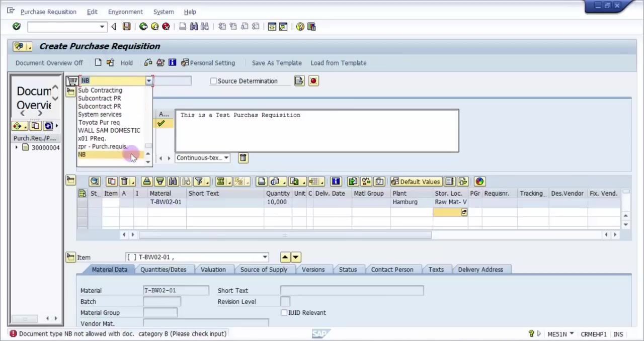
Task: Click the Details magnifier icon in item toolbar
Action: [x=95, y=182]
